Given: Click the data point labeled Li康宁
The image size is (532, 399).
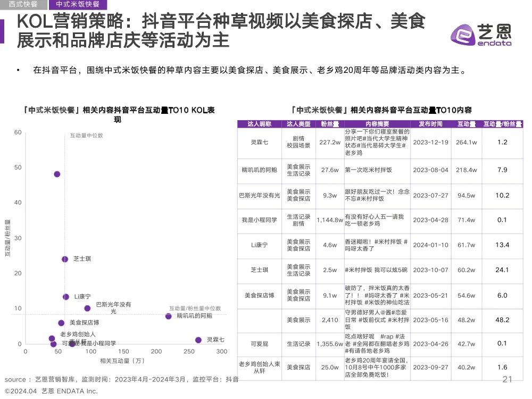Looking at the screenshot, I should click(66, 297).
